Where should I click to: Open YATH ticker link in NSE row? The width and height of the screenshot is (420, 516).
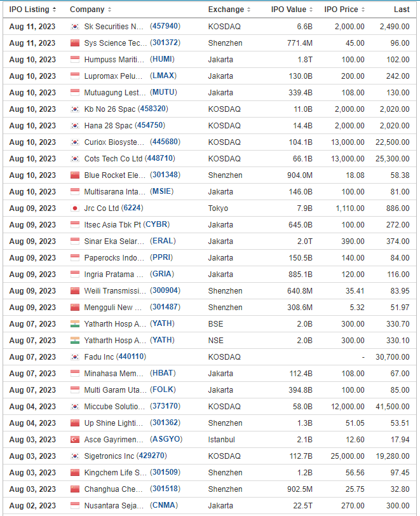pyautogui.click(x=162, y=339)
